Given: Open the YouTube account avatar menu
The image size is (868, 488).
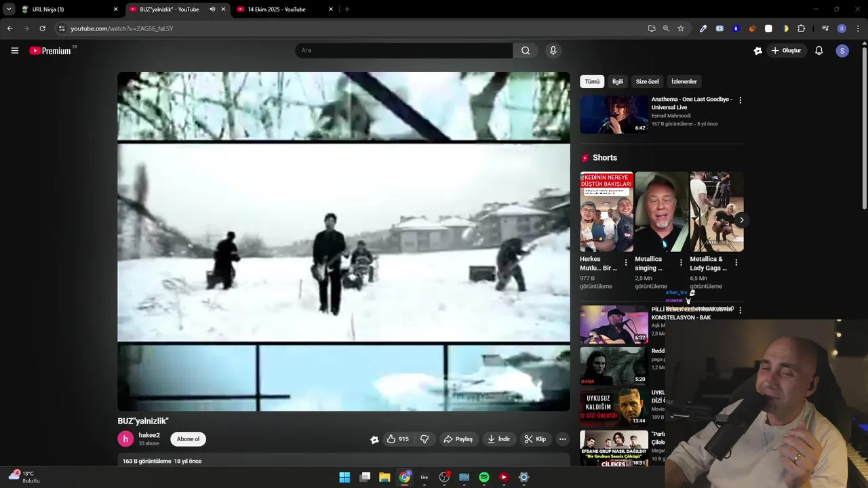Looking at the screenshot, I should click(x=842, y=51).
